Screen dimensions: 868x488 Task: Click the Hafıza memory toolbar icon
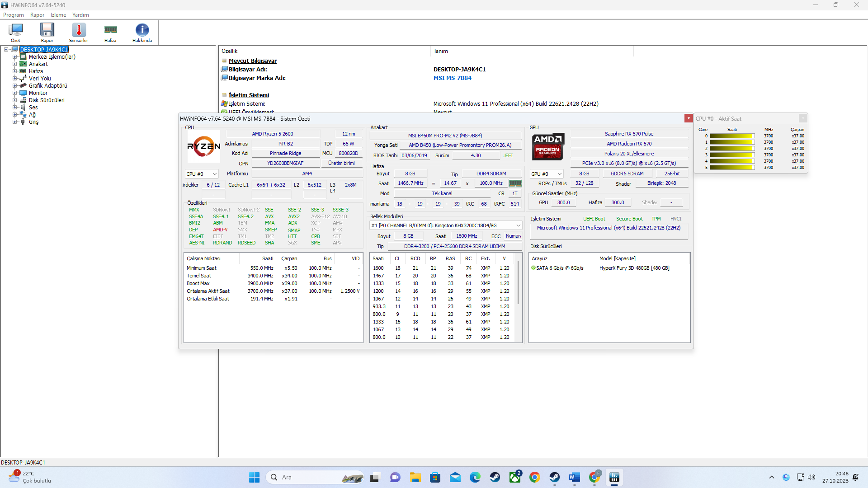(110, 33)
